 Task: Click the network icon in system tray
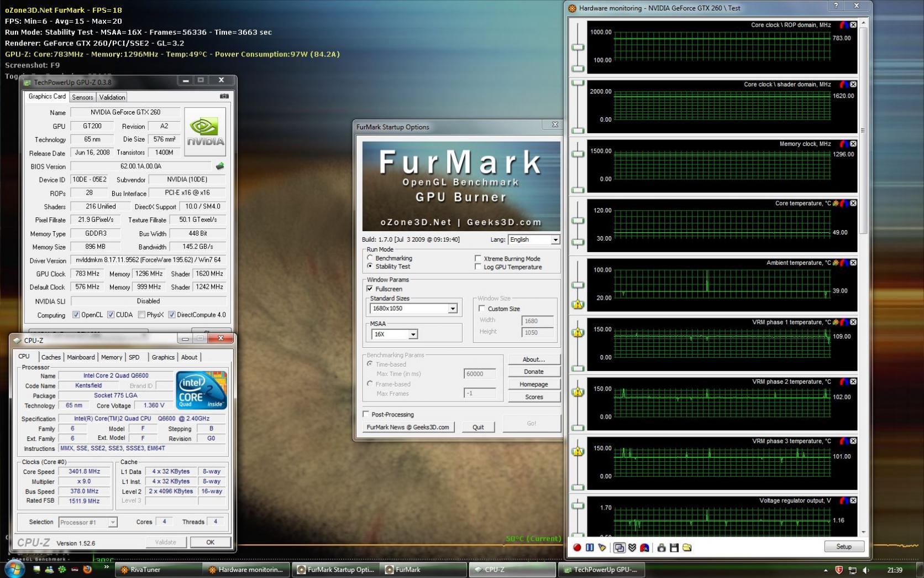pyautogui.click(x=852, y=570)
